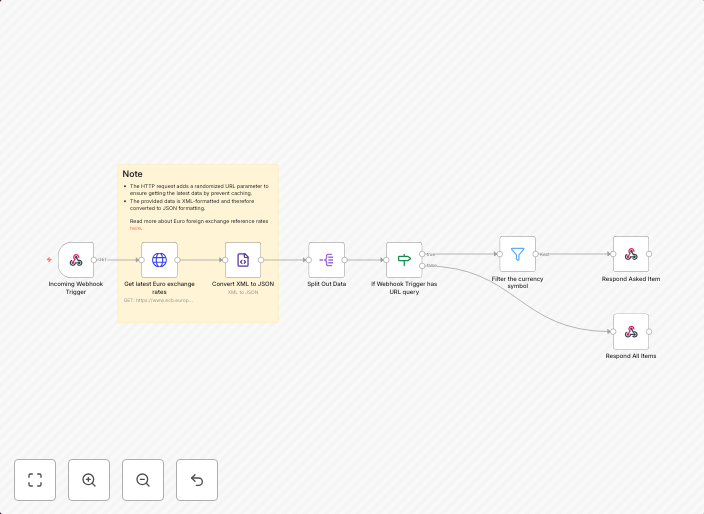Viewport: 704px width, 514px height.
Task: Open the If Webhook Trigger has URL query node
Action: [x=404, y=260]
